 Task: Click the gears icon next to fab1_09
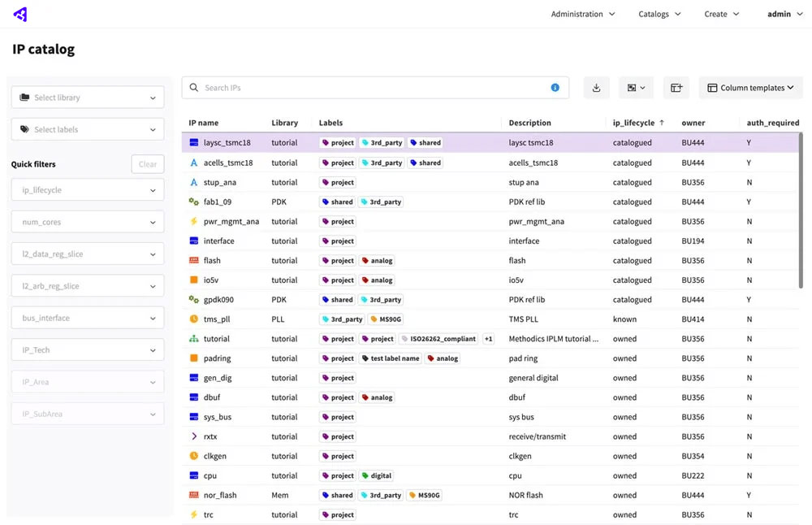[x=193, y=202]
